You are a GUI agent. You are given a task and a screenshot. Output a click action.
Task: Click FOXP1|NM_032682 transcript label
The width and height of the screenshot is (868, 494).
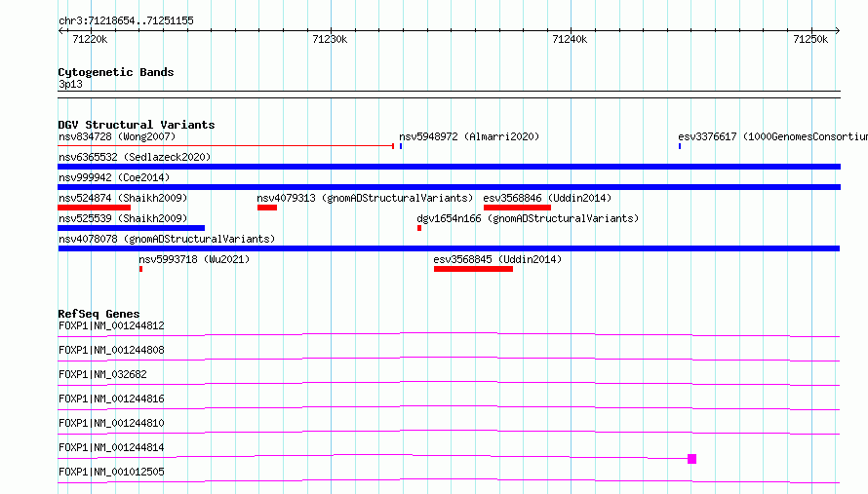[x=102, y=374]
